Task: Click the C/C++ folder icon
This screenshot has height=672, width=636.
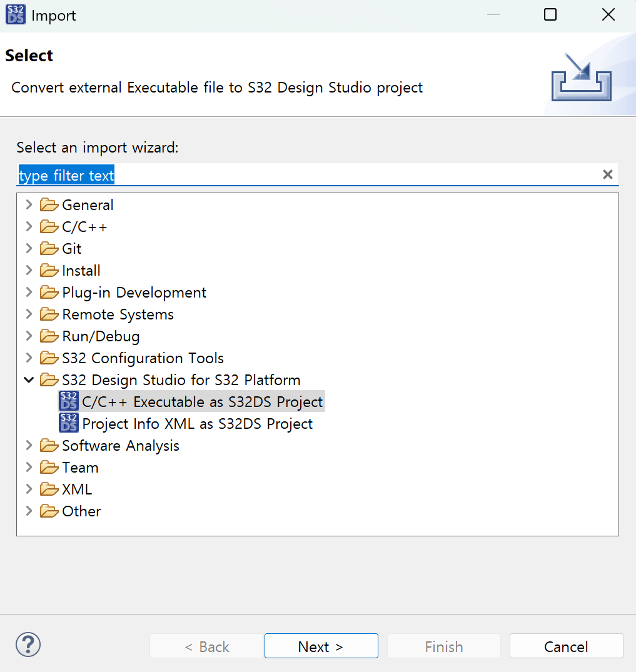Action: (x=49, y=227)
